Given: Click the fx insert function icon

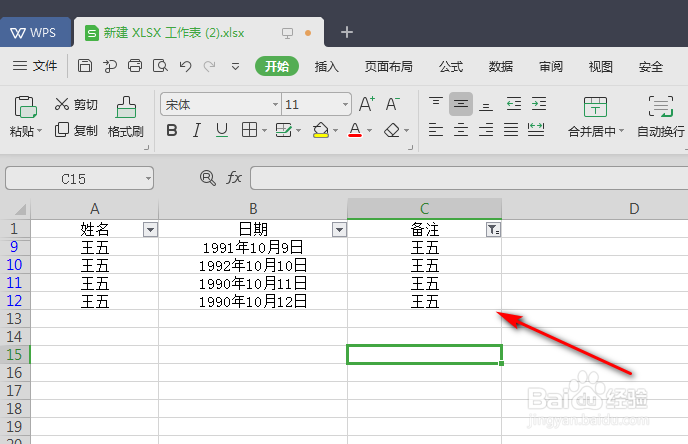Looking at the screenshot, I should 234,178.
